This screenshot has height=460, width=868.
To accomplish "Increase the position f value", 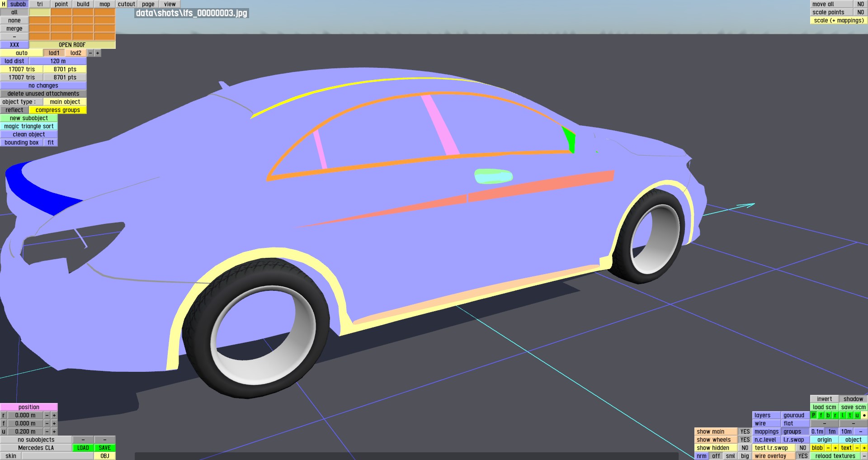I will pyautogui.click(x=54, y=423).
